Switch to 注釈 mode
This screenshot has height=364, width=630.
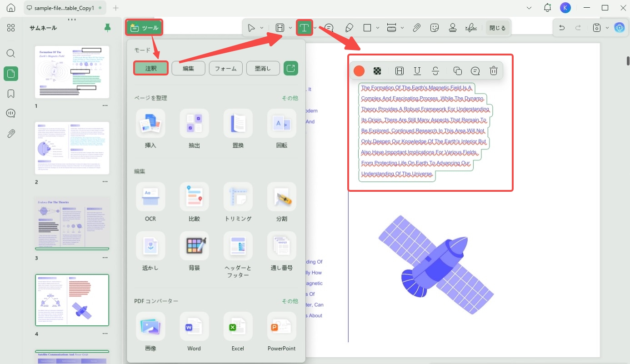pyautogui.click(x=151, y=68)
